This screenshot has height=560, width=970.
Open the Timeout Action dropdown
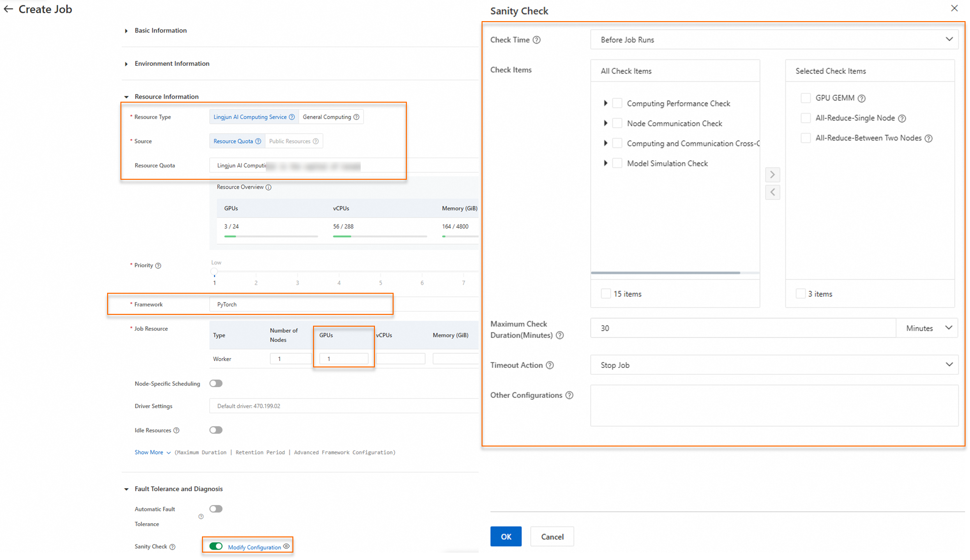(x=774, y=365)
